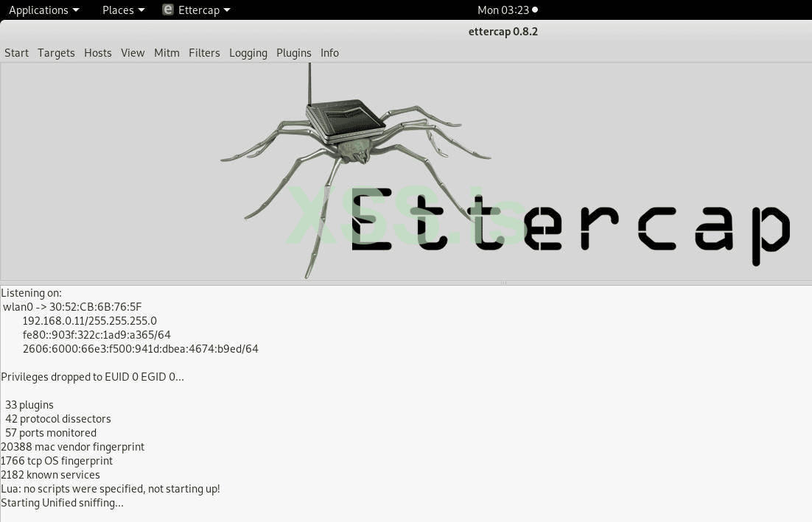The image size is (812, 522).
Task: Select 'Privileges dropped to EUID 0' line
Action: click(x=92, y=377)
